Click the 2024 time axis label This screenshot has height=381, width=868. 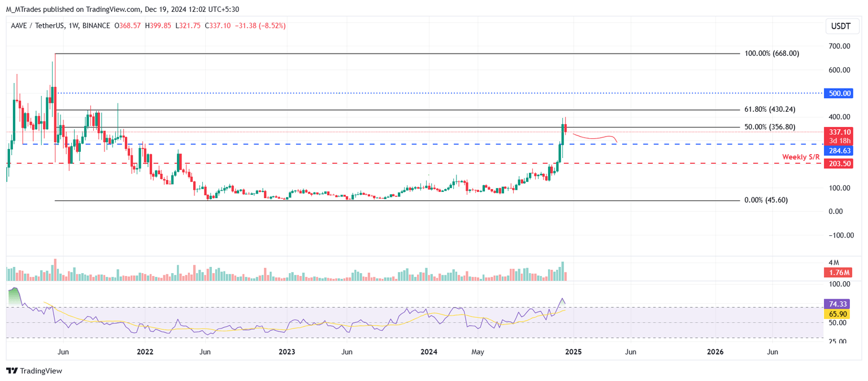tap(428, 352)
